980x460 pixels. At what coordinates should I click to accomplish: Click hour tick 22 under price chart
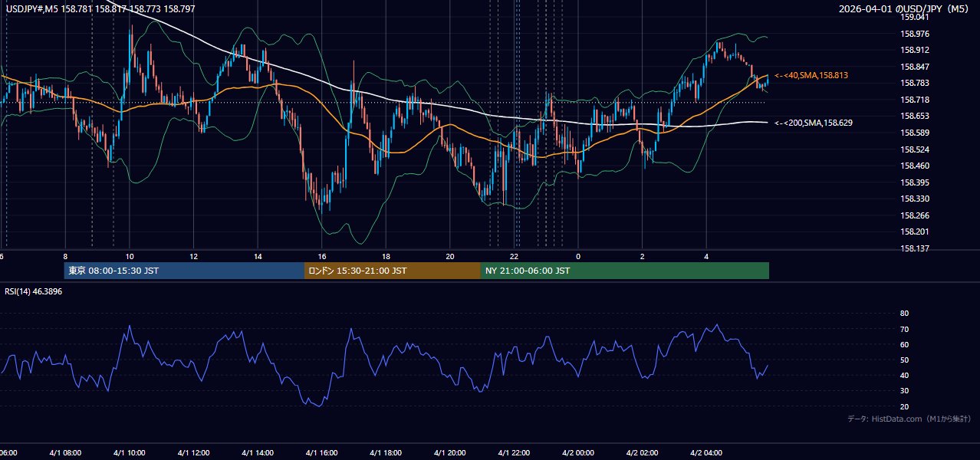coord(514,257)
